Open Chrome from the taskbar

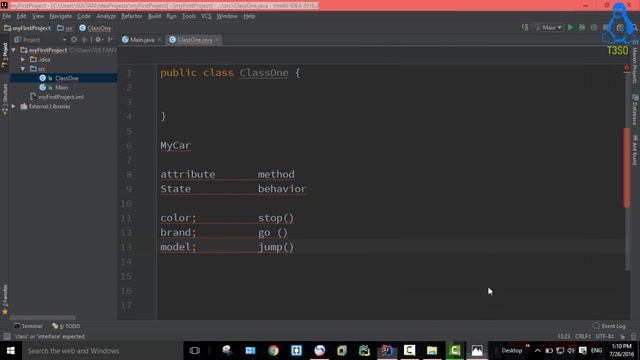273,351
